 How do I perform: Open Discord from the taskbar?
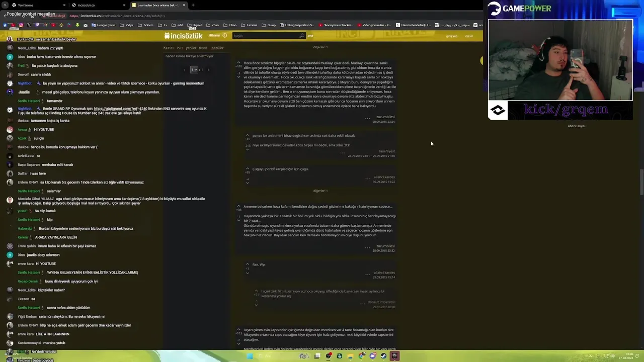click(372, 356)
